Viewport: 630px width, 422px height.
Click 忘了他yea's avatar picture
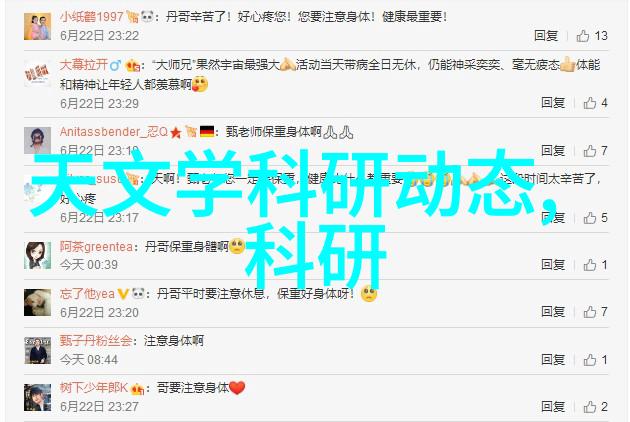click(37, 302)
